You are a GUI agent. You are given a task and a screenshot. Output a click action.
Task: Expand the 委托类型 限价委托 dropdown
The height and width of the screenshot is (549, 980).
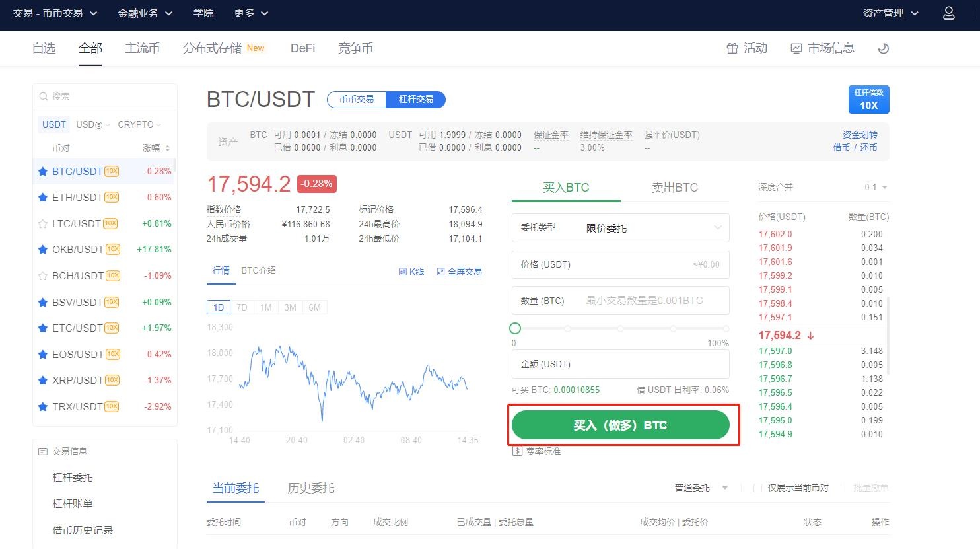[718, 228]
